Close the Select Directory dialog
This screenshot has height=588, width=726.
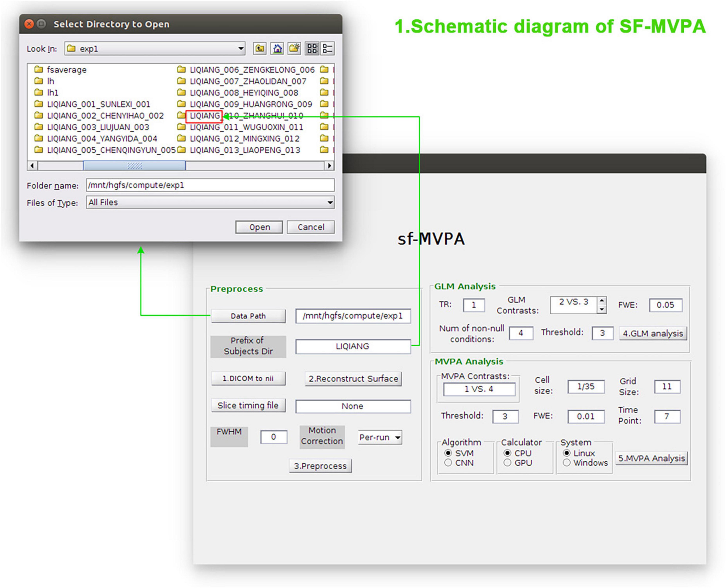click(29, 24)
